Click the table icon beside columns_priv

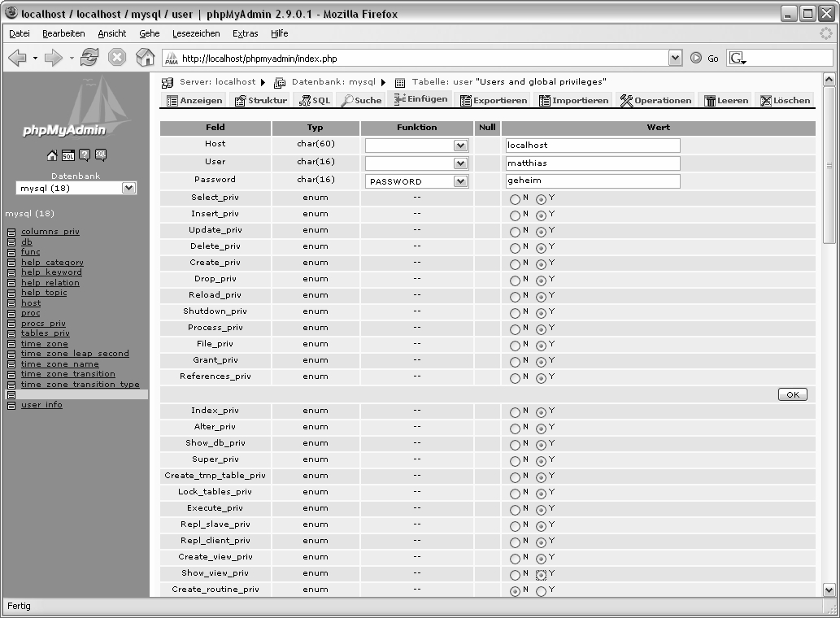click(x=11, y=233)
